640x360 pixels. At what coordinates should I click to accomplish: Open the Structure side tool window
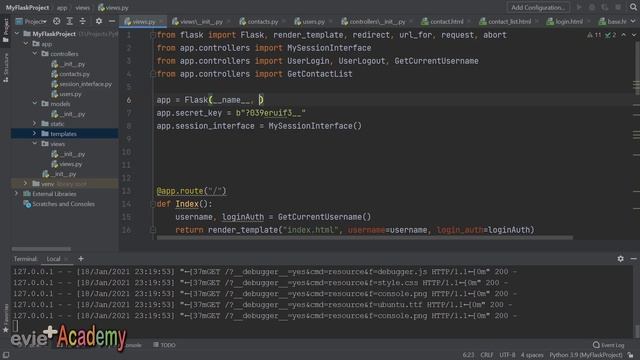pos(5,67)
